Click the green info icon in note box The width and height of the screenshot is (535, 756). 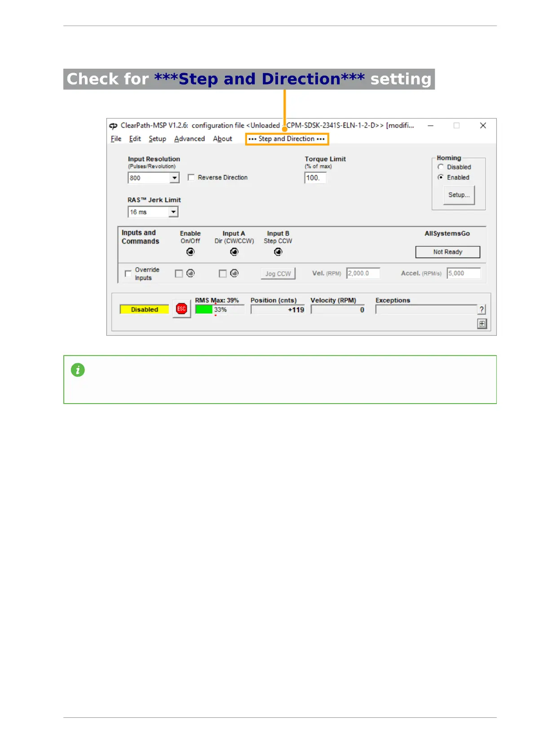78,370
